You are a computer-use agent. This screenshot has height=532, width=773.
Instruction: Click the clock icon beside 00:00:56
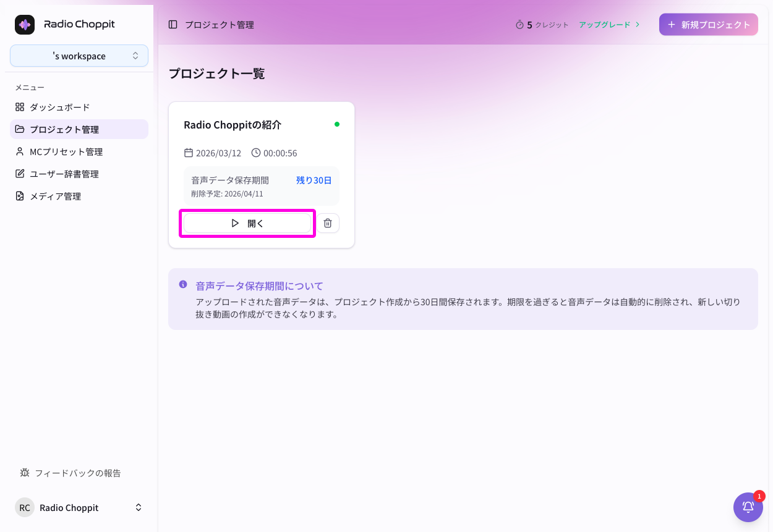pos(256,153)
